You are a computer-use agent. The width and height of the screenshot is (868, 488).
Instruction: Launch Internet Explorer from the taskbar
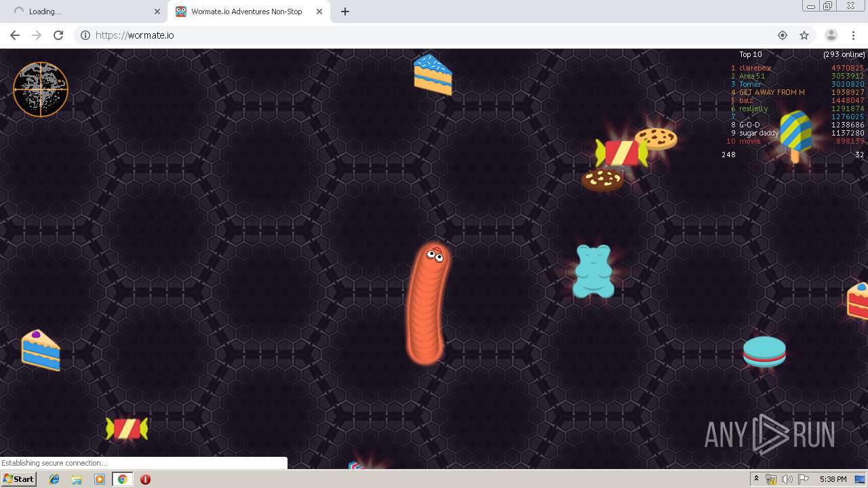coord(54,479)
